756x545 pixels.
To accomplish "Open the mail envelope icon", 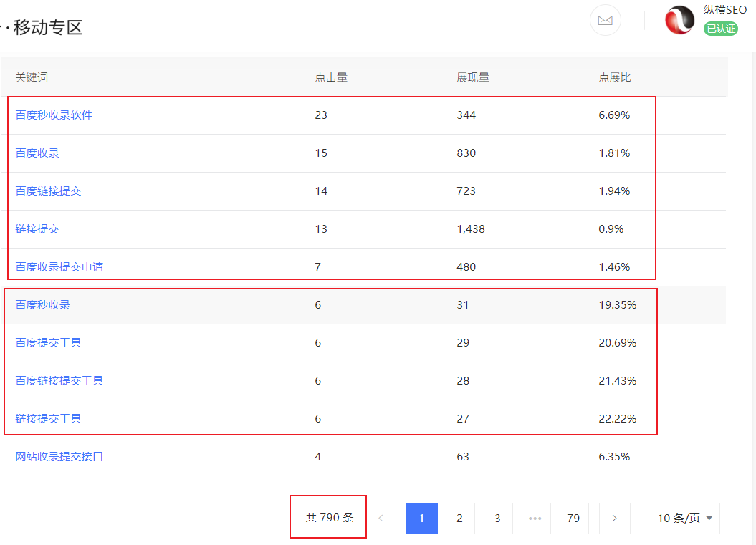I will [605, 20].
